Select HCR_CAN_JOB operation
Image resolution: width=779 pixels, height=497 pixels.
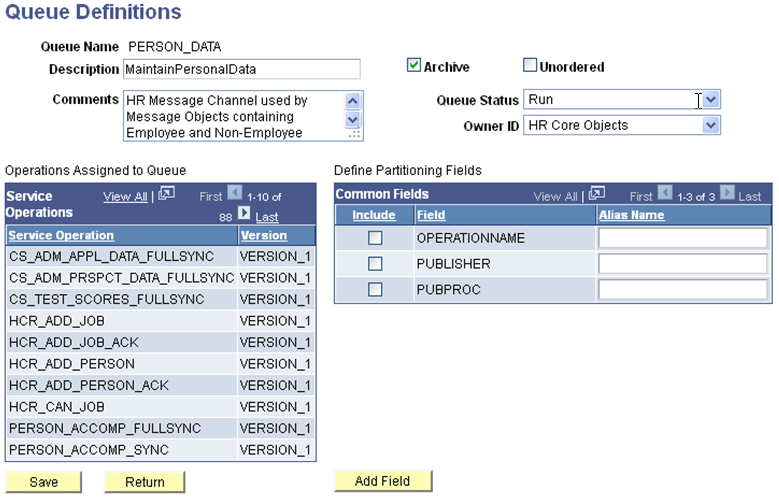point(160,407)
